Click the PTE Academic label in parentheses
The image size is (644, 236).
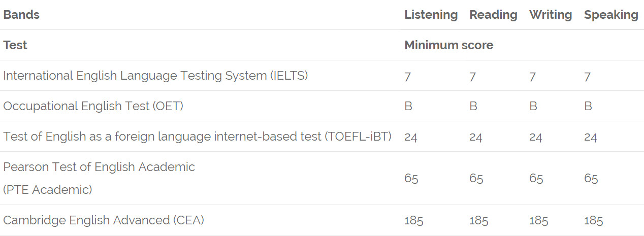click(x=48, y=190)
